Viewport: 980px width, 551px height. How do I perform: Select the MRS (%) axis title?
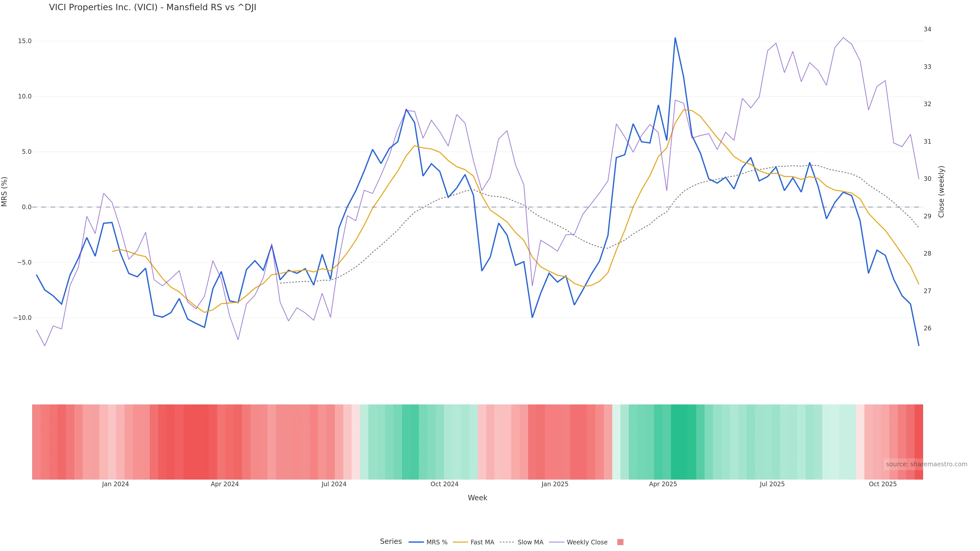pyautogui.click(x=5, y=192)
